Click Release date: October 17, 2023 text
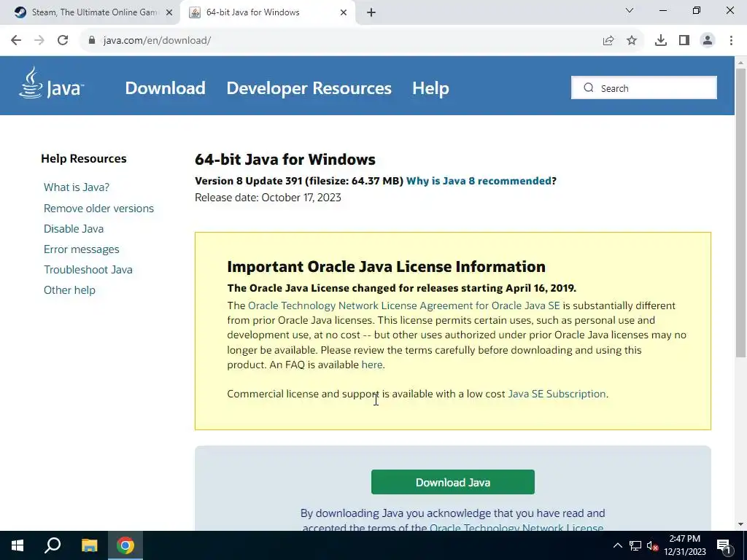 click(x=268, y=198)
